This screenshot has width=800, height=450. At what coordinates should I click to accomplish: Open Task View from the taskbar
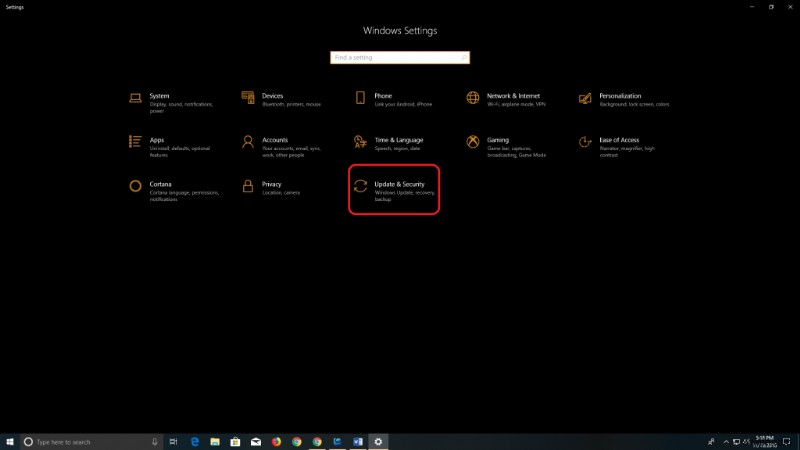173,442
